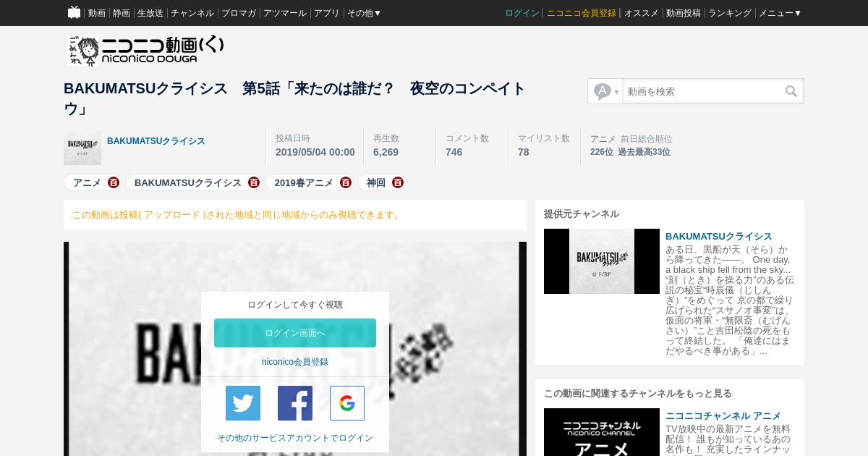Click その他のサービスアカウントでログイン link

pos(295,438)
